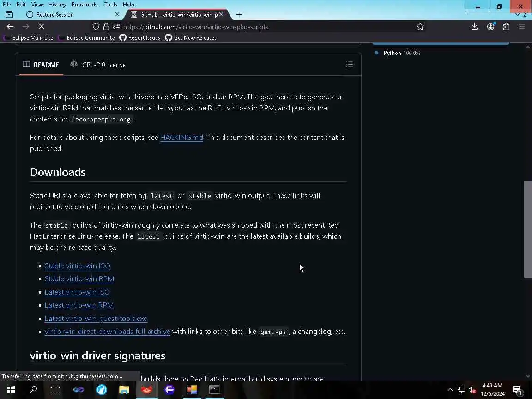Stop loading the page with X button

click(42, 26)
